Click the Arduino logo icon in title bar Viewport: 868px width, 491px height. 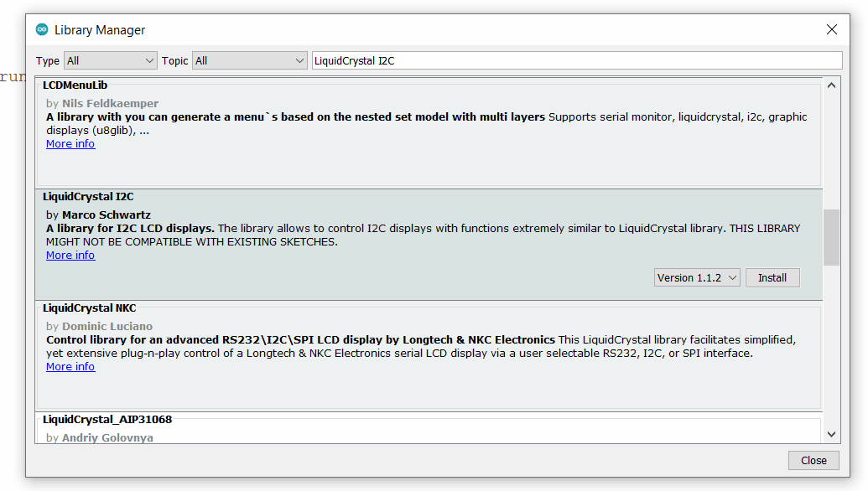(42, 30)
